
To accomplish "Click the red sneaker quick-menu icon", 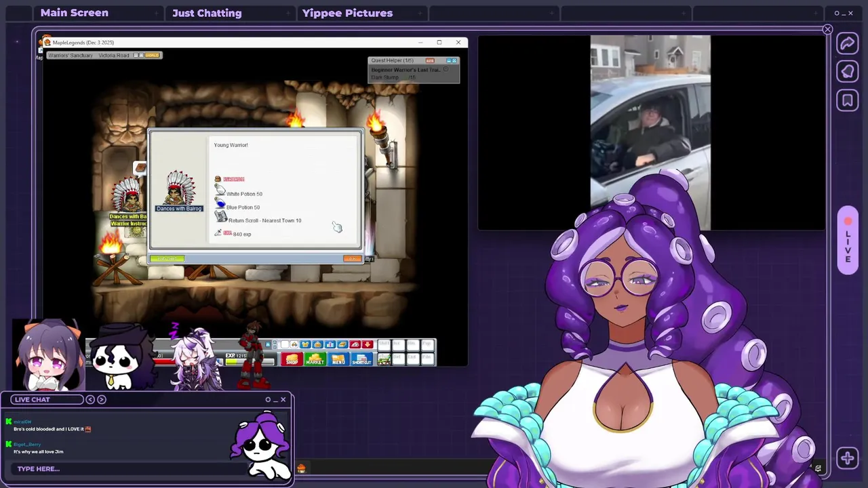I will coord(355,344).
